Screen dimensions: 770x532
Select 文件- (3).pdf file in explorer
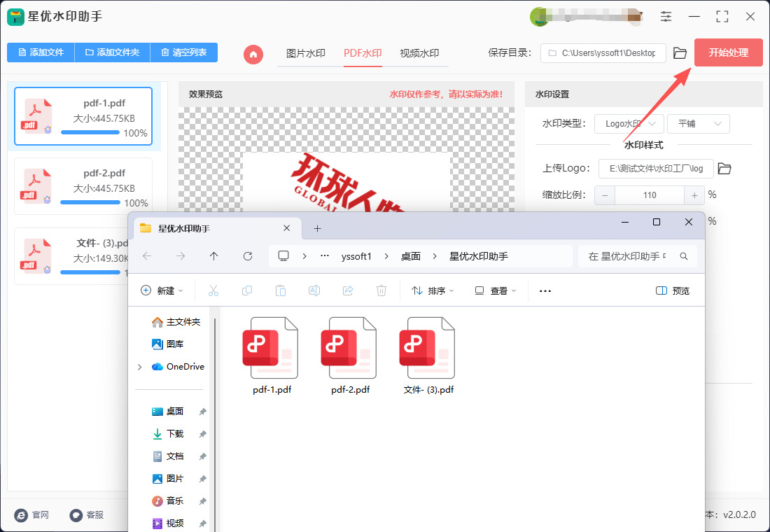click(428, 356)
